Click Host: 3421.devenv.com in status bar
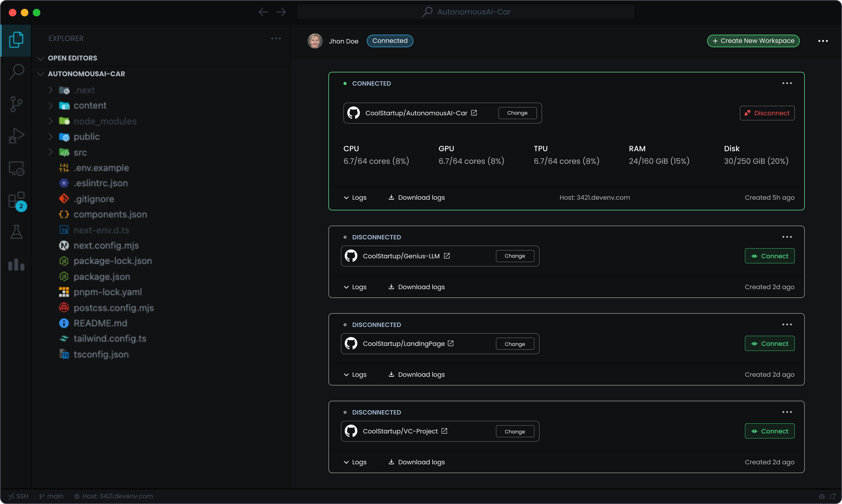The height and width of the screenshot is (504, 842). click(113, 496)
